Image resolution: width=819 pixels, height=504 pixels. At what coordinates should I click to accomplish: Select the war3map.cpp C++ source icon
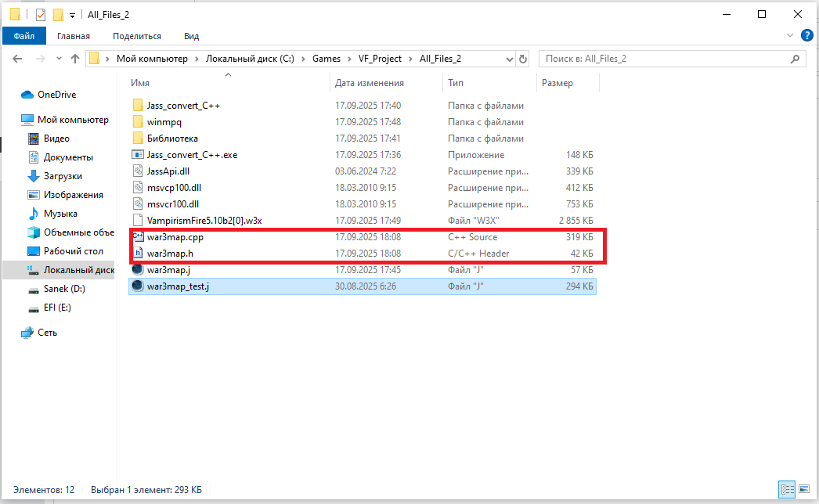138,236
